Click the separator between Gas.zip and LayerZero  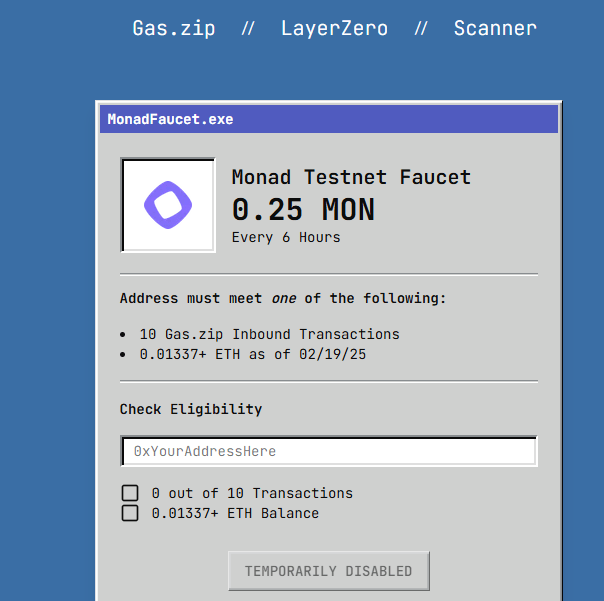(x=248, y=28)
